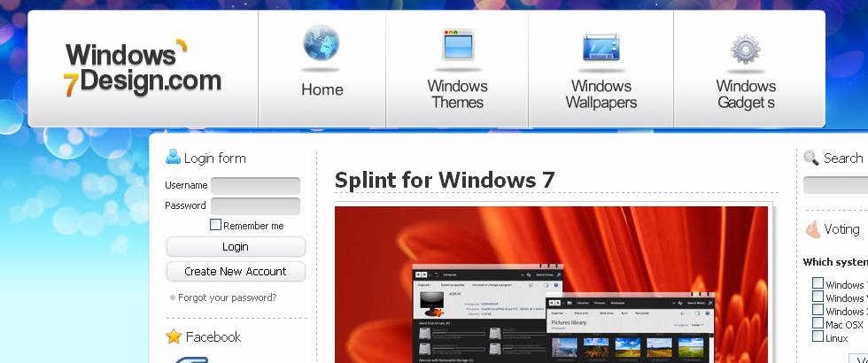Focus the Password input field
Screen dimensions: 868x363
pyautogui.click(x=255, y=205)
